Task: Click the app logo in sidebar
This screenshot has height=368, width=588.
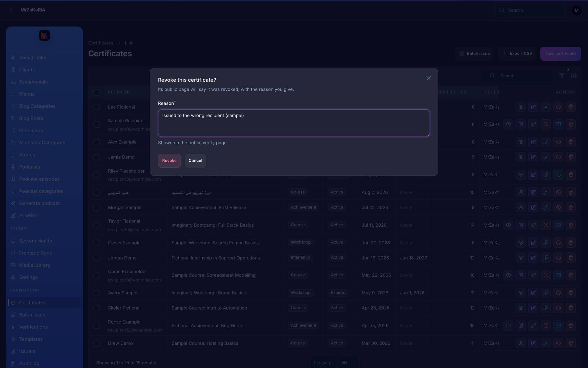Action: (44, 36)
